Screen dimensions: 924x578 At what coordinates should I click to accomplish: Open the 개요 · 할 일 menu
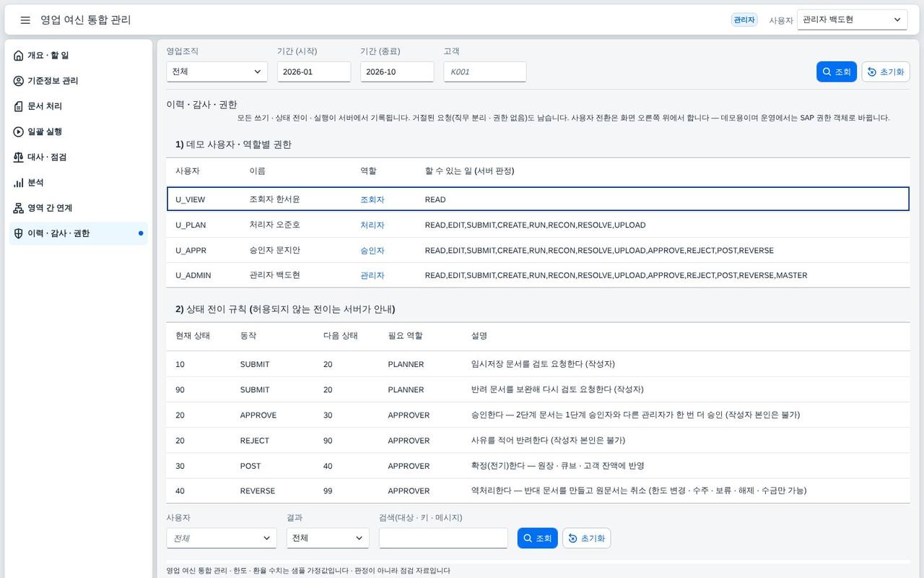coord(79,56)
